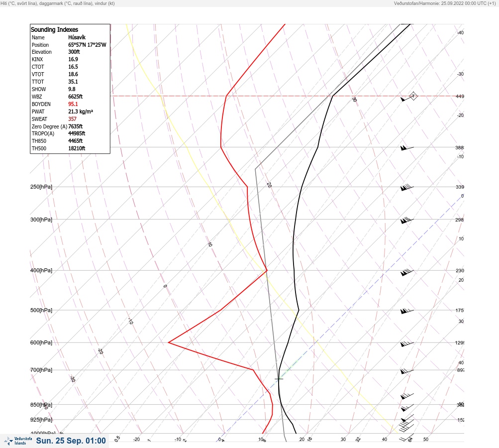The width and height of the screenshot is (499, 448).
Task: Click the WBZ value '6625ft'
Action: tap(75, 97)
